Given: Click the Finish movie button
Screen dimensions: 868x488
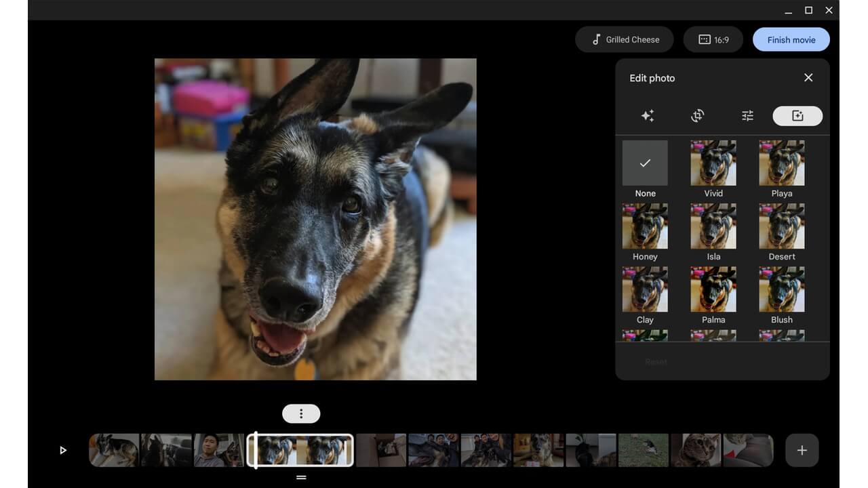Looking at the screenshot, I should [x=791, y=39].
